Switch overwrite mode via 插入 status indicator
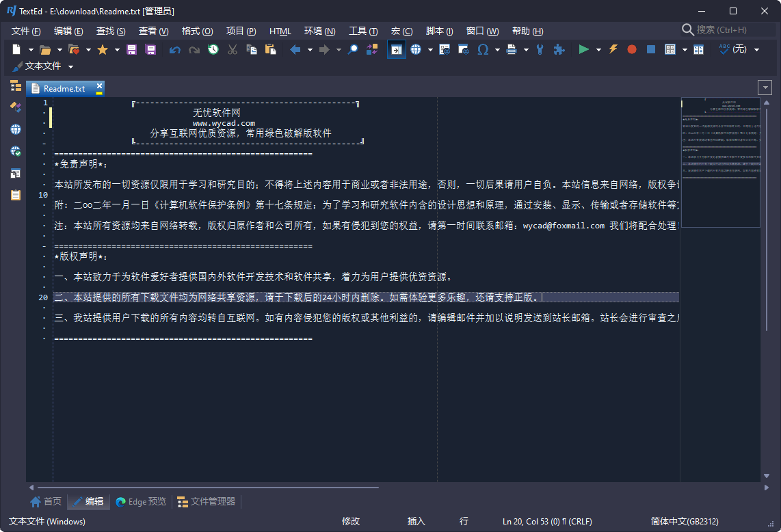 tap(416, 521)
